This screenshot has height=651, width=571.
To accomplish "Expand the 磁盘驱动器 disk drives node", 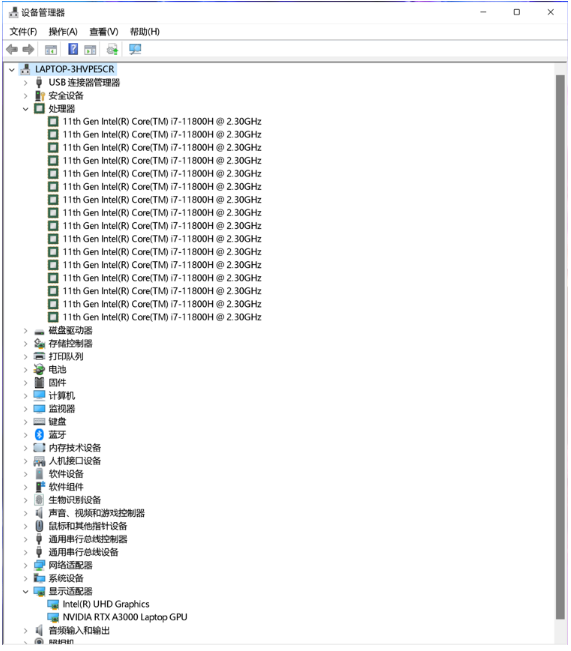I will [25, 331].
